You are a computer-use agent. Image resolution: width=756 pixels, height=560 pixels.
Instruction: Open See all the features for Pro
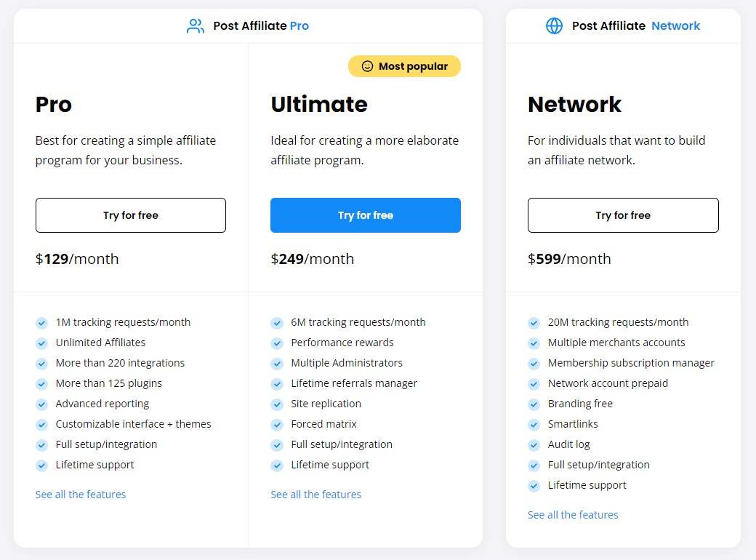pos(81,495)
